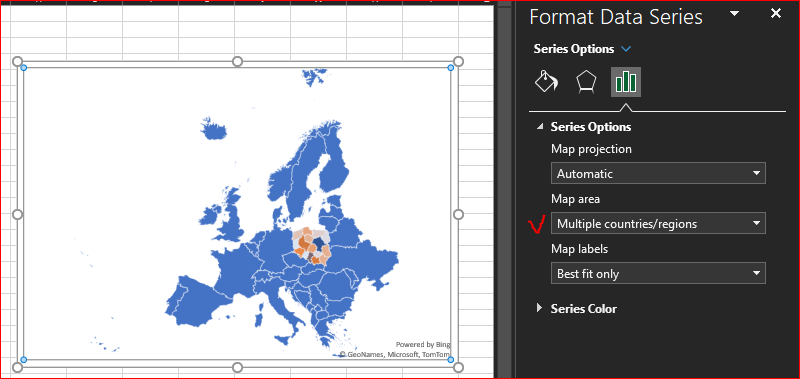
Task: Click the top-center chart resize handle
Action: [x=237, y=62]
